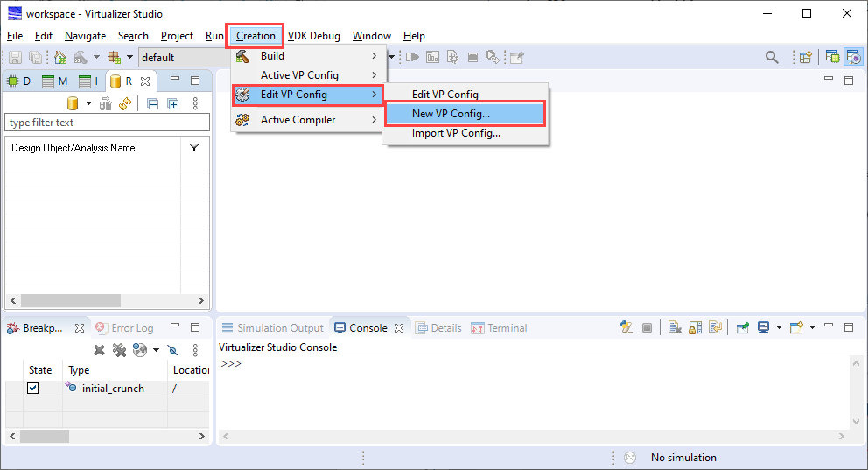Image resolution: width=868 pixels, height=470 pixels.
Task: Expand the Build submenu
Action: coord(307,55)
